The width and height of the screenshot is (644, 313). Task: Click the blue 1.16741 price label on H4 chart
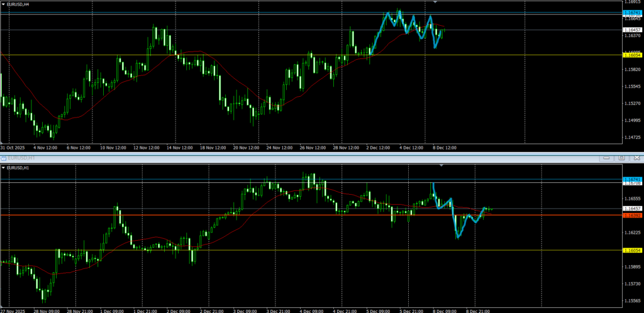(632, 13)
